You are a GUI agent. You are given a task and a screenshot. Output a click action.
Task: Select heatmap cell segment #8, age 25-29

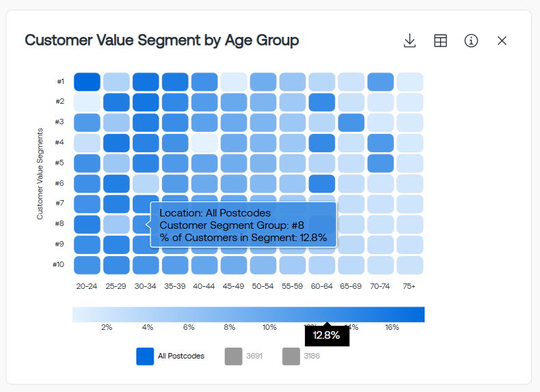tap(116, 225)
